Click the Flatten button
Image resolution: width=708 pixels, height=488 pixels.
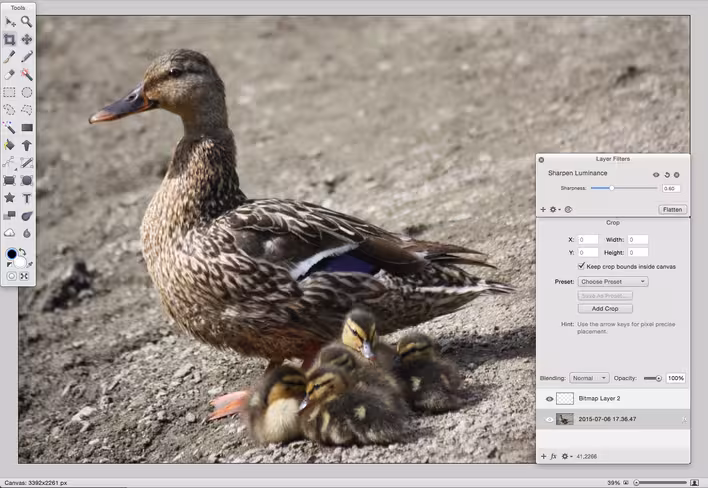pyautogui.click(x=672, y=209)
